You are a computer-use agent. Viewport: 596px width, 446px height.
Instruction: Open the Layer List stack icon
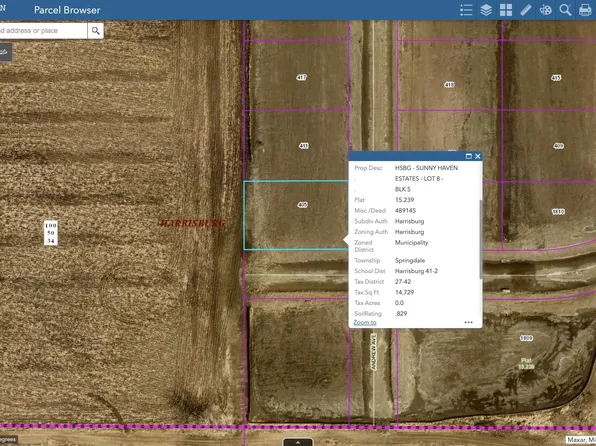coord(486,10)
